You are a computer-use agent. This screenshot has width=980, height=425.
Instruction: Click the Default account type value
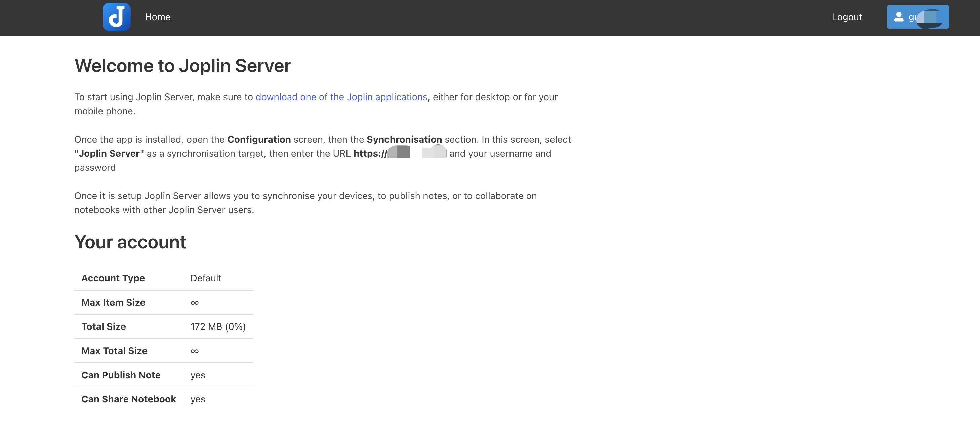206,278
